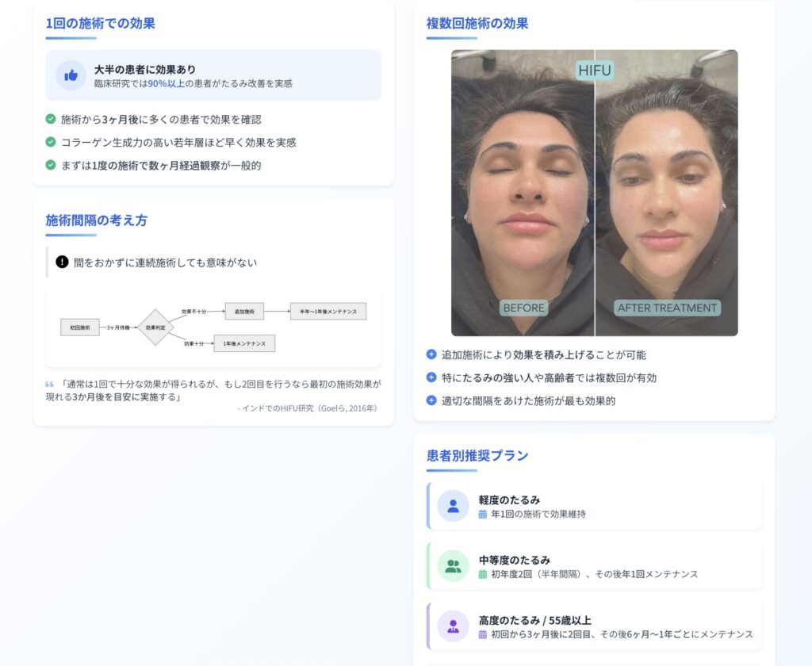Click the HIFU before/after comparison photo
The width and height of the screenshot is (812, 666).
(x=595, y=193)
